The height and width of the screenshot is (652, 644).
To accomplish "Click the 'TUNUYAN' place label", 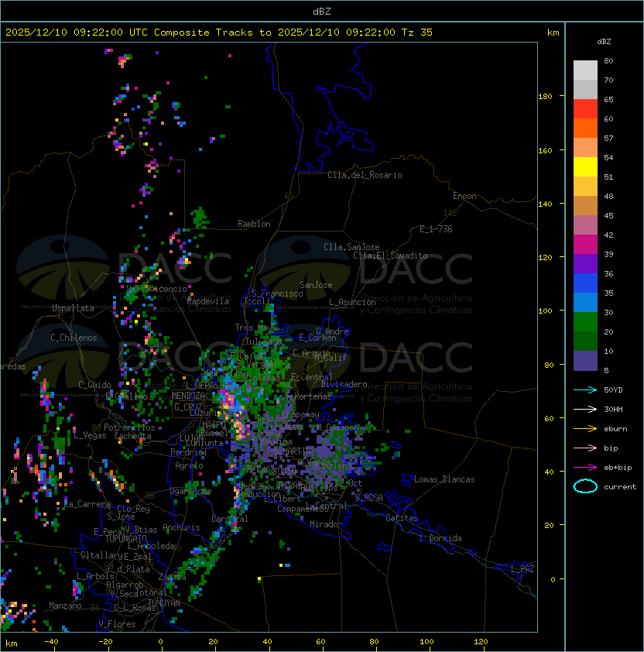I will (x=164, y=603).
